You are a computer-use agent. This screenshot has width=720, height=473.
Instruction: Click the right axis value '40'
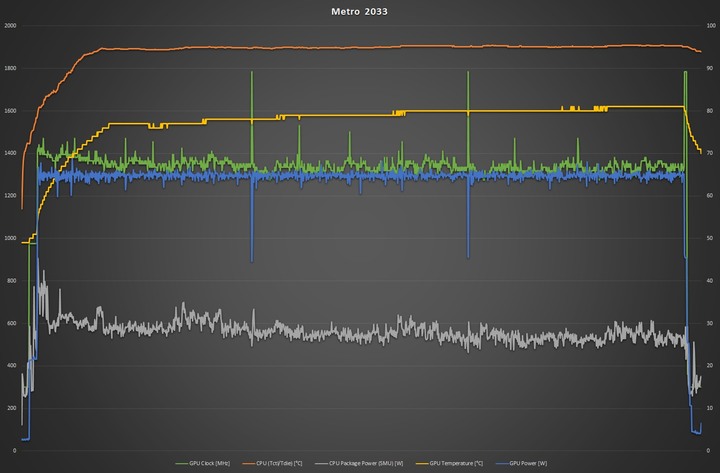(710, 281)
